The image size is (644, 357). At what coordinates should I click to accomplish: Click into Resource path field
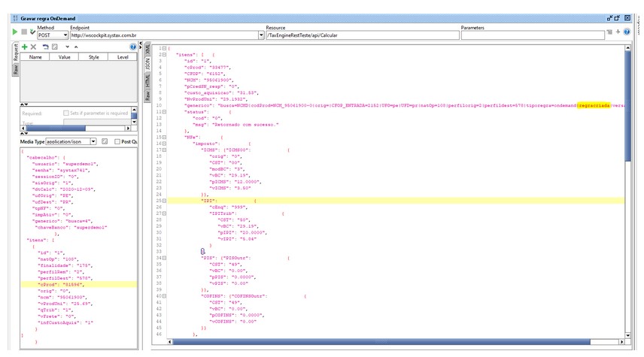pyautogui.click(x=363, y=35)
